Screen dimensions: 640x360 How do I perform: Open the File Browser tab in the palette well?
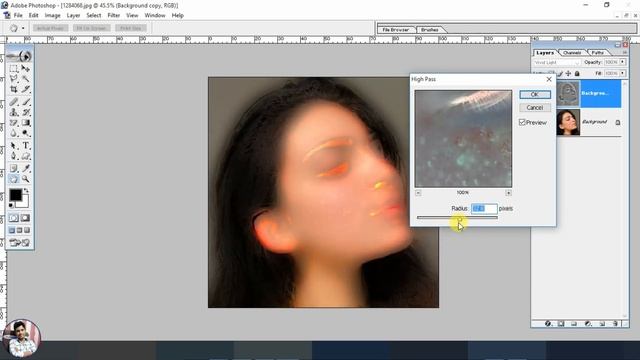pos(396,30)
